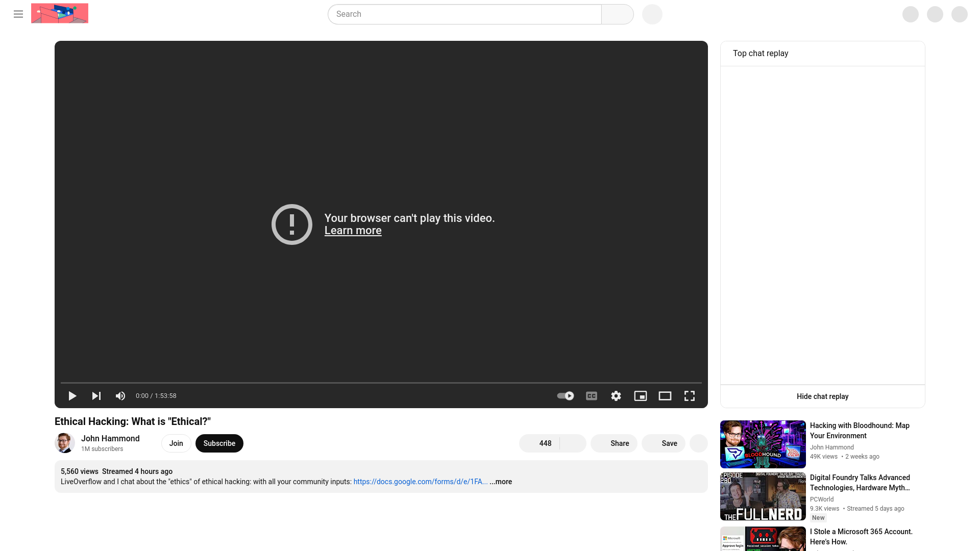Image resolution: width=980 pixels, height=551 pixels.
Task: Click Join button for channel membership
Action: [x=176, y=443]
